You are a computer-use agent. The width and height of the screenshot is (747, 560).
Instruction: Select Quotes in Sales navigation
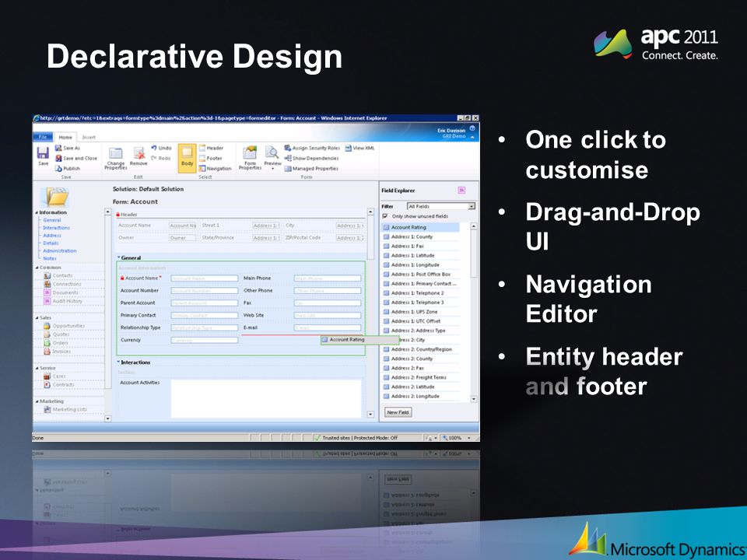56,334
